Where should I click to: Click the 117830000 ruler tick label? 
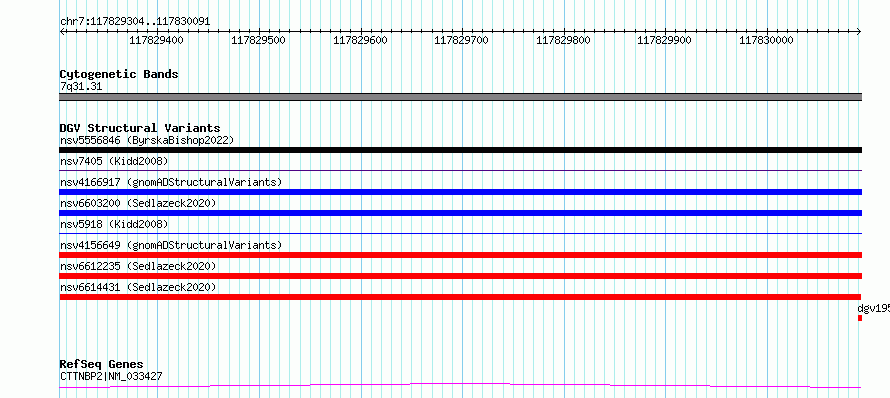click(x=766, y=40)
